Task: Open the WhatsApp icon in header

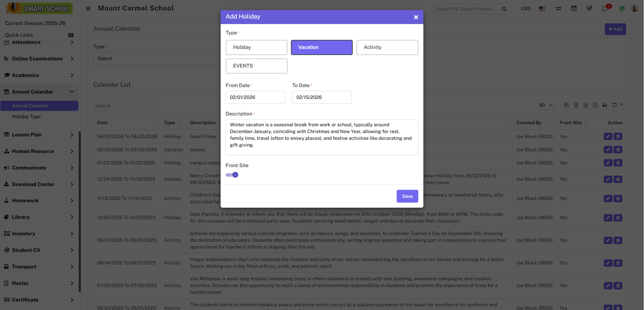Action: [622, 8]
